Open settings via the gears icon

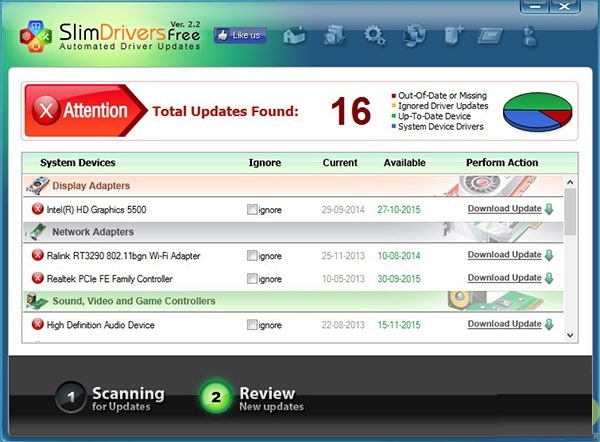point(375,36)
